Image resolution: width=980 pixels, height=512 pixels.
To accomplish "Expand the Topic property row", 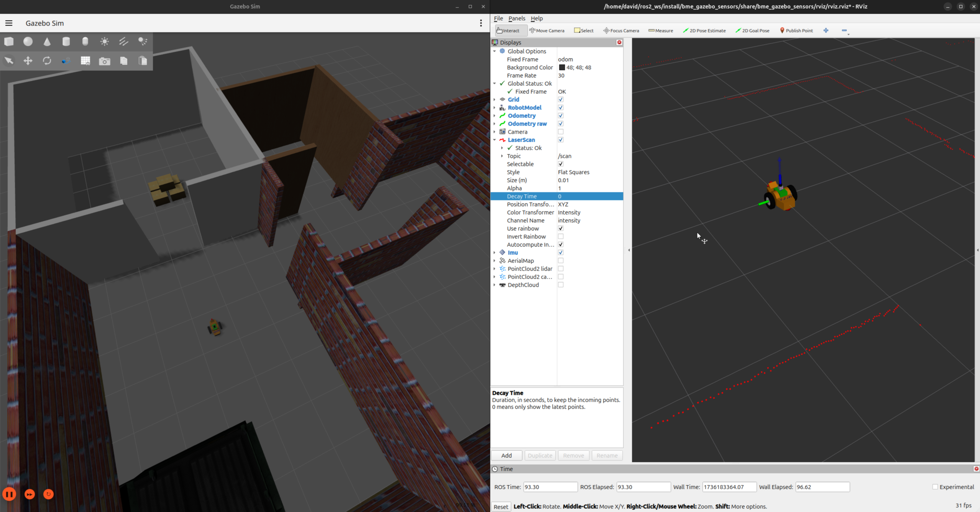I will click(502, 156).
